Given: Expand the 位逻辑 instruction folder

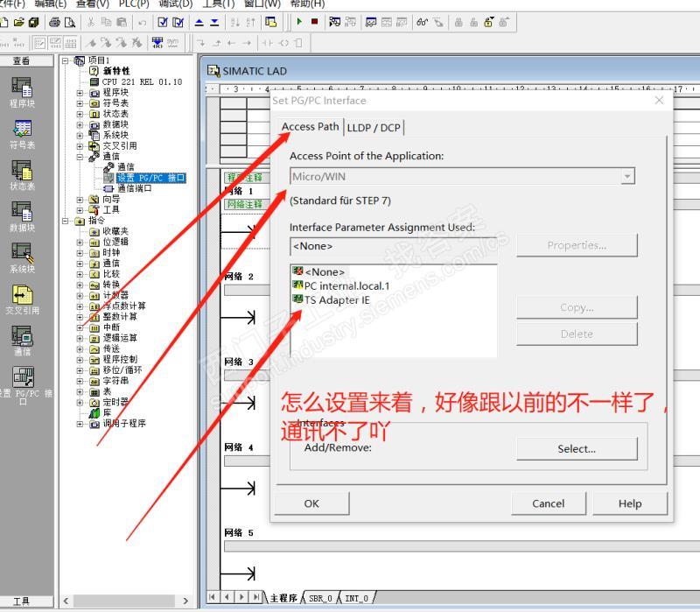Looking at the screenshot, I should 80,243.
